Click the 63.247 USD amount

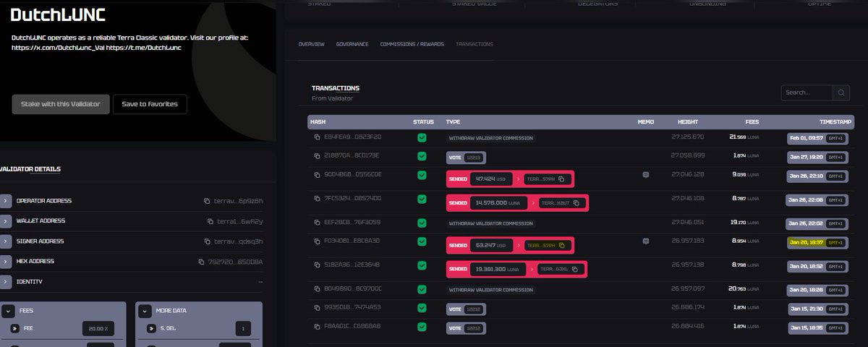pos(491,246)
